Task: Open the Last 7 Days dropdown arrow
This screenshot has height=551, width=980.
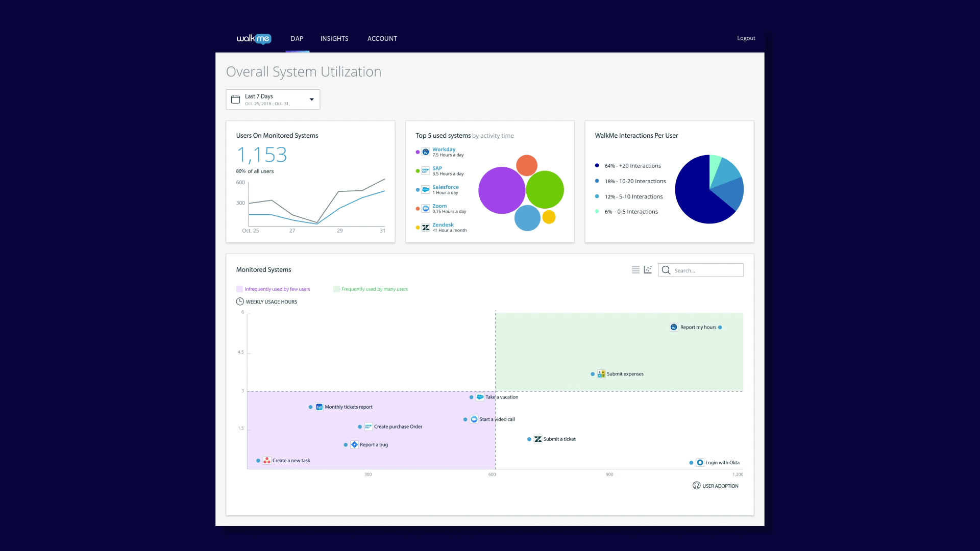Action: pos(311,99)
